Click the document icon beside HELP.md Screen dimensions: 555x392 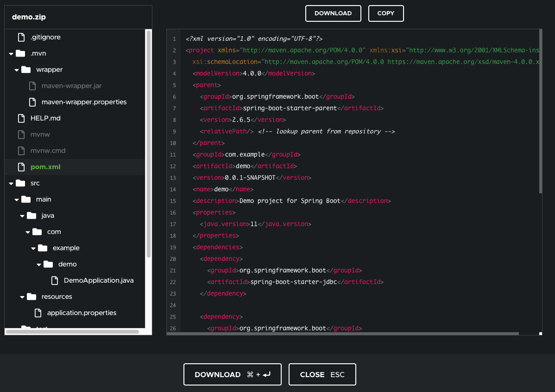(x=21, y=118)
